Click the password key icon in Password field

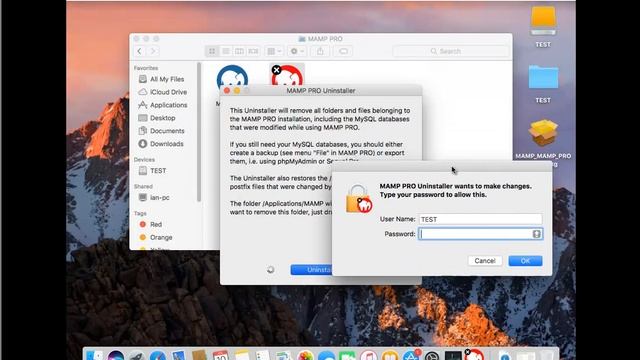click(536, 234)
